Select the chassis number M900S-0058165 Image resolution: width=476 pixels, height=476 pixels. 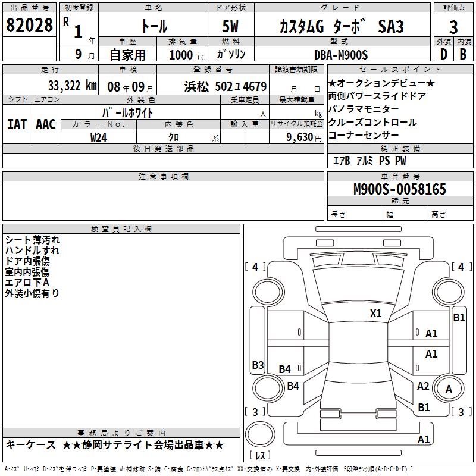400,189
